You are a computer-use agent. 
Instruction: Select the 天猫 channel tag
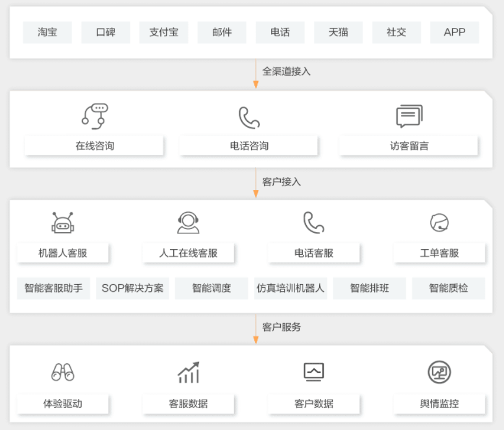click(338, 32)
